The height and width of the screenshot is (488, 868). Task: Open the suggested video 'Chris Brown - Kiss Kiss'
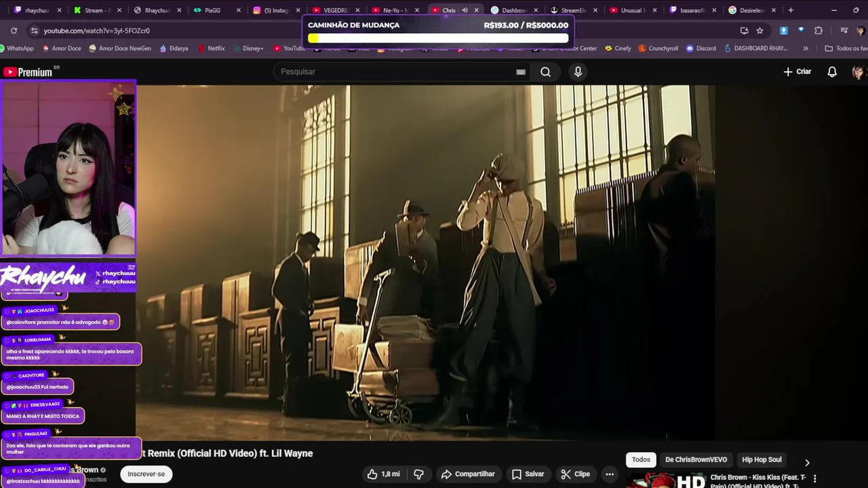pyautogui.click(x=758, y=481)
